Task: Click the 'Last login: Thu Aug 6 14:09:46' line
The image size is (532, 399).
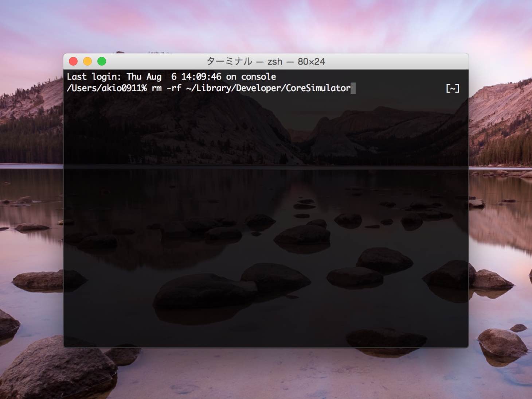Action: [171, 77]
